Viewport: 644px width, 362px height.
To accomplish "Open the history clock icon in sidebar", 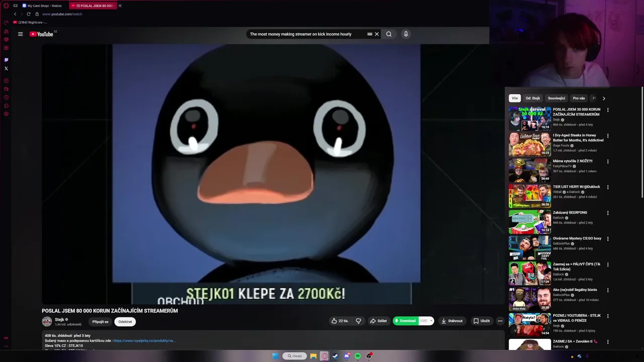I will [x=6, y=97].
